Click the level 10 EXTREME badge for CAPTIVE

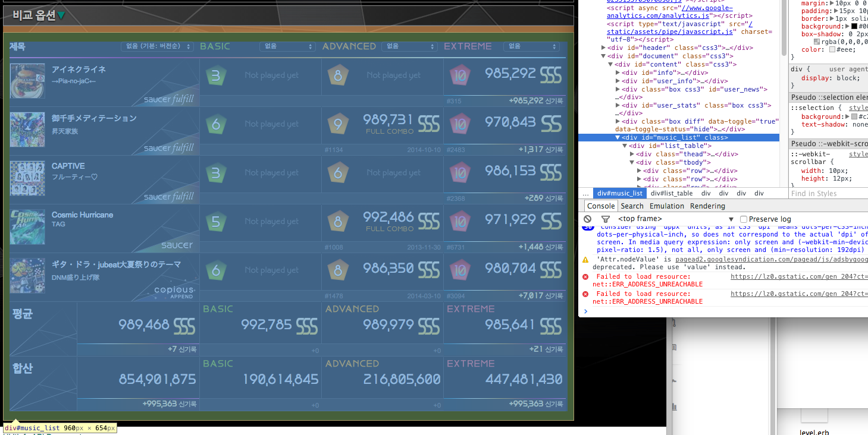click(x=459, y=173)
